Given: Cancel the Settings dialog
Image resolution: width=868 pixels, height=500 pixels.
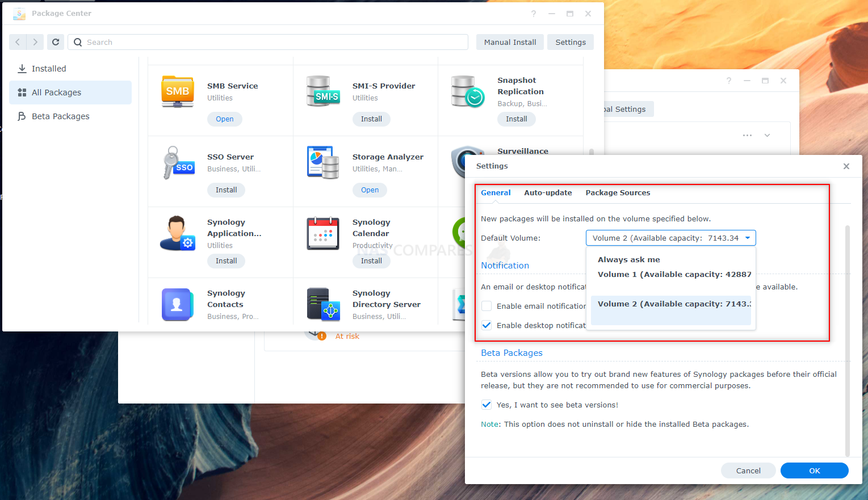Looking at the screenshot, I should point(748,470).
